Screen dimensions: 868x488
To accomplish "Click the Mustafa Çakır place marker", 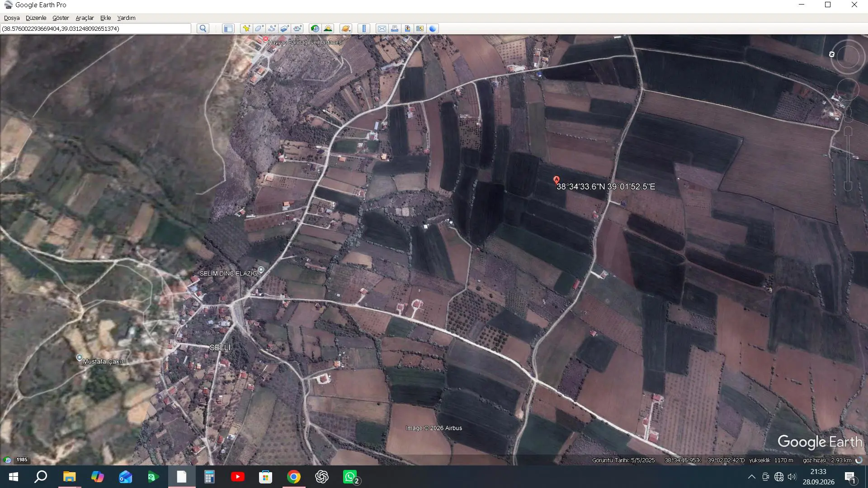I will coord(79,357).
